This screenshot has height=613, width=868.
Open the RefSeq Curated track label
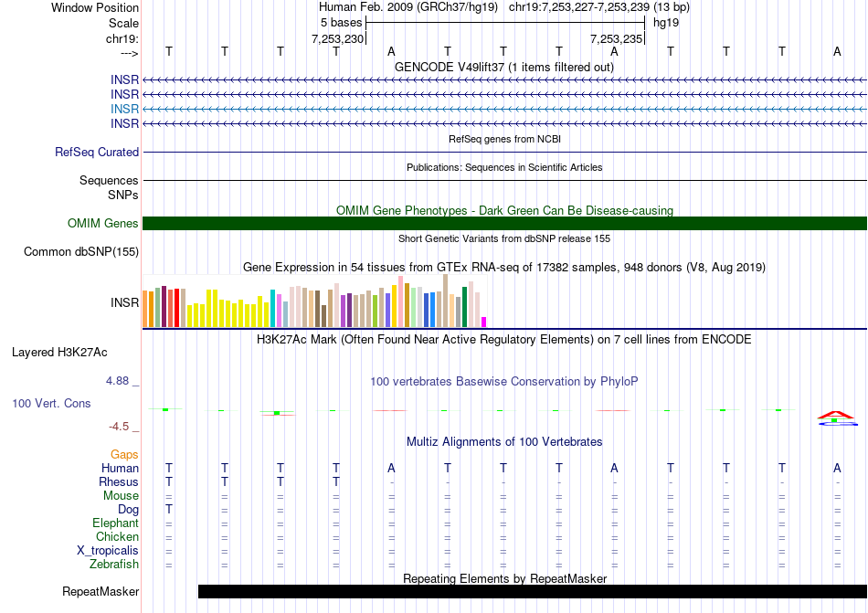tap(96, 153)
